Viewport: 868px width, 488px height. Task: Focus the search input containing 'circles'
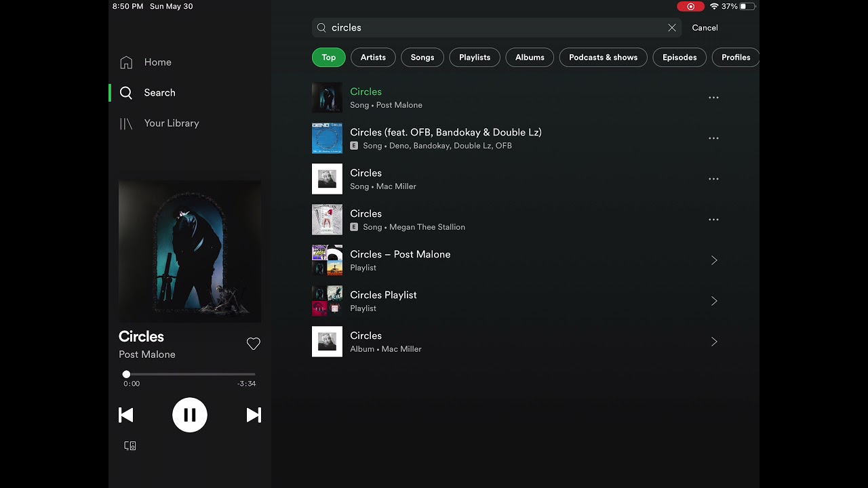coord(496,28)
